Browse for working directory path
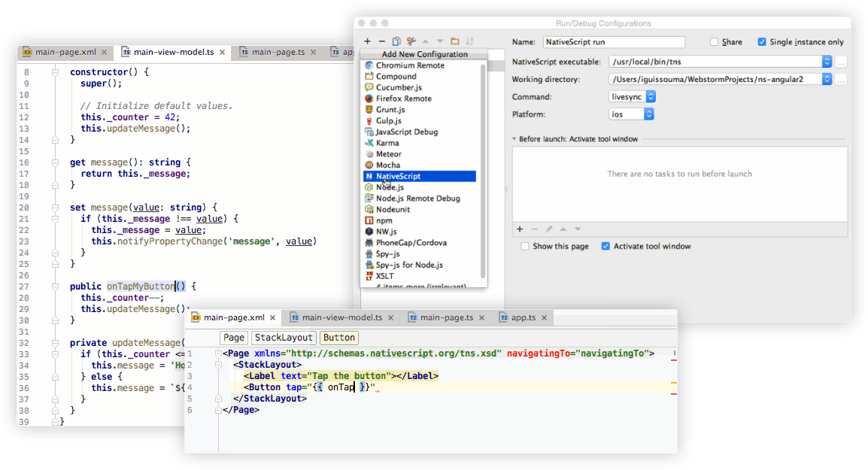 (x=840, y=80)
